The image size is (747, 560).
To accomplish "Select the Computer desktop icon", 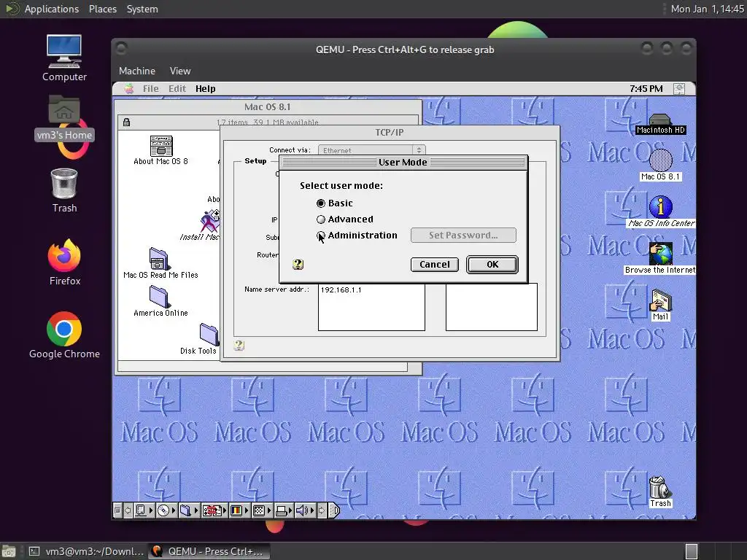I will coord(64,58).
